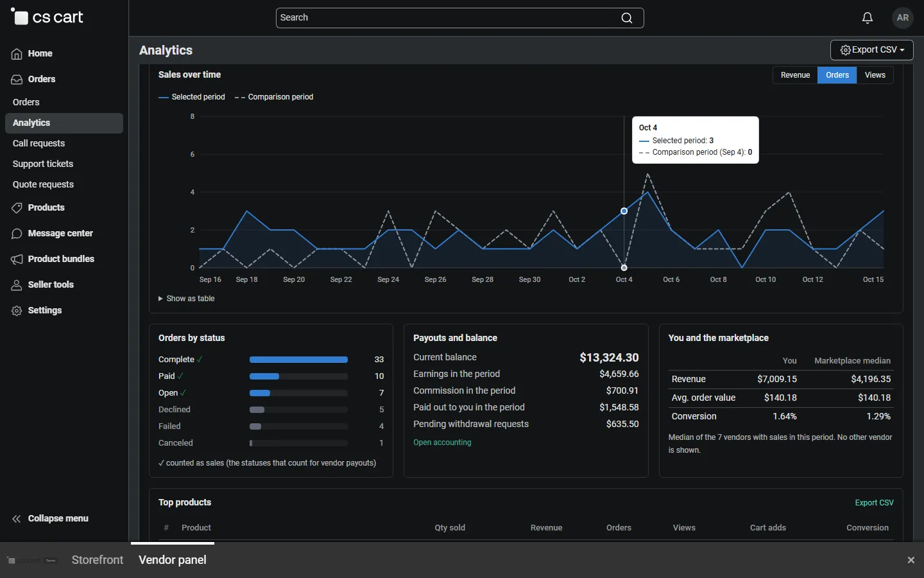Click the Settings gear icon in sidebar
924x578 pixels.
(x=17, y=311)
